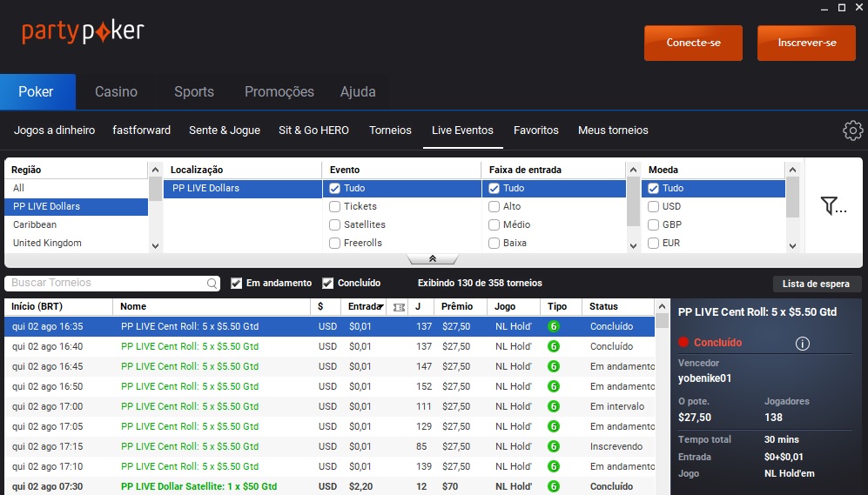The image size is (868, 495).
Task: Click the Moeda list scrollbar thumb
Action: point(793,197)
